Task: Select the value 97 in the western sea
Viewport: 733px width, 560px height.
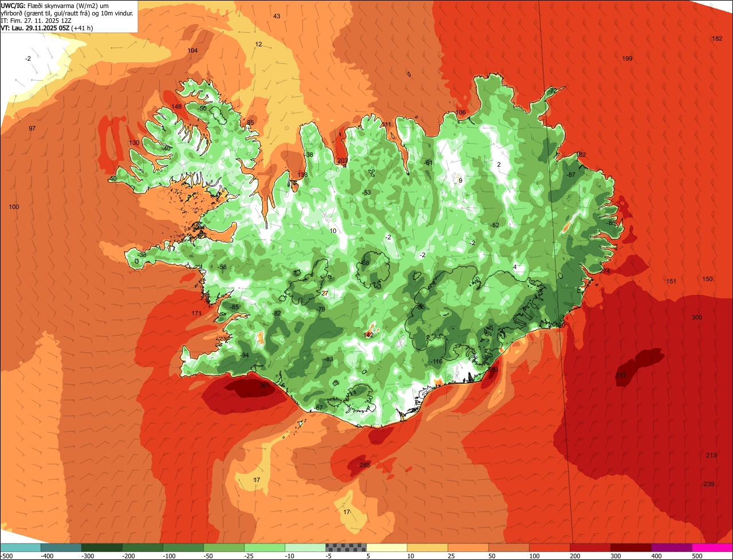Action: pos(32,128)
